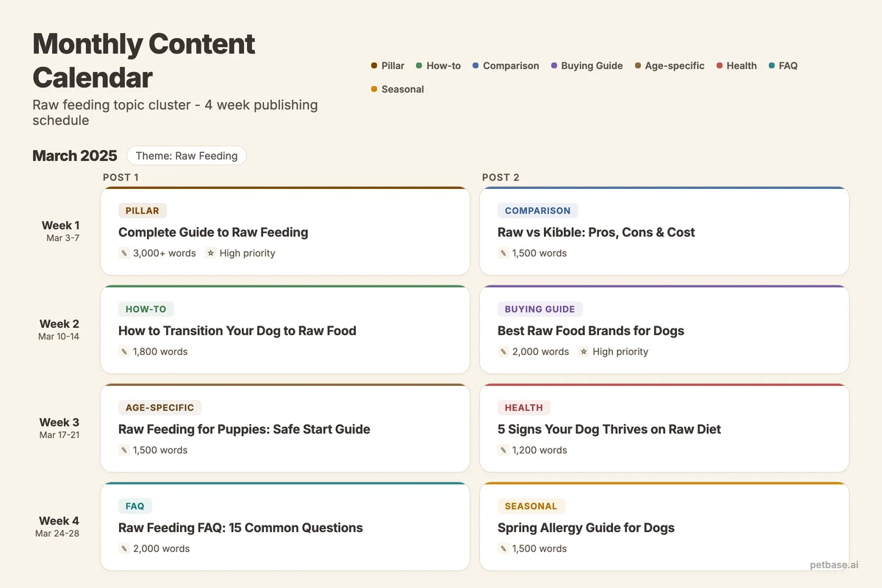This screenshot has height=588, width=882.
Task: Click the pencil icon on the Raw vs Kibble card
Action: 503,252
